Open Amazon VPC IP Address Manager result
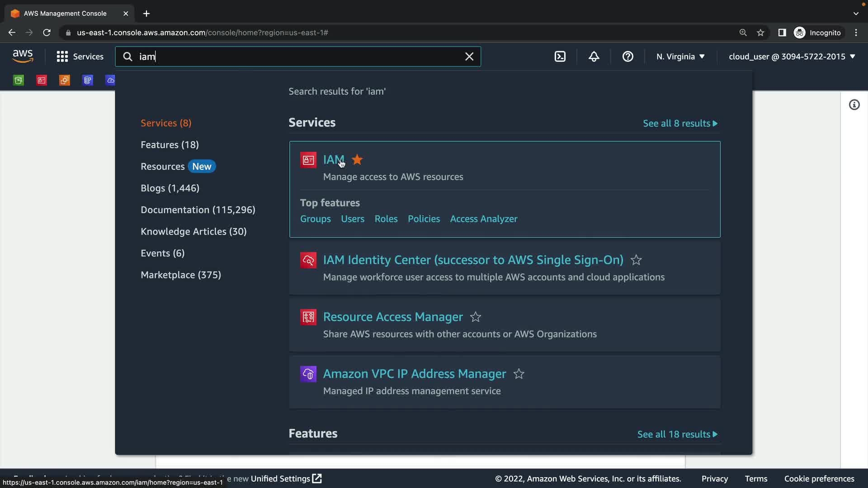Image resolution: width=868 pixels, height=488 pixels. 414,374
